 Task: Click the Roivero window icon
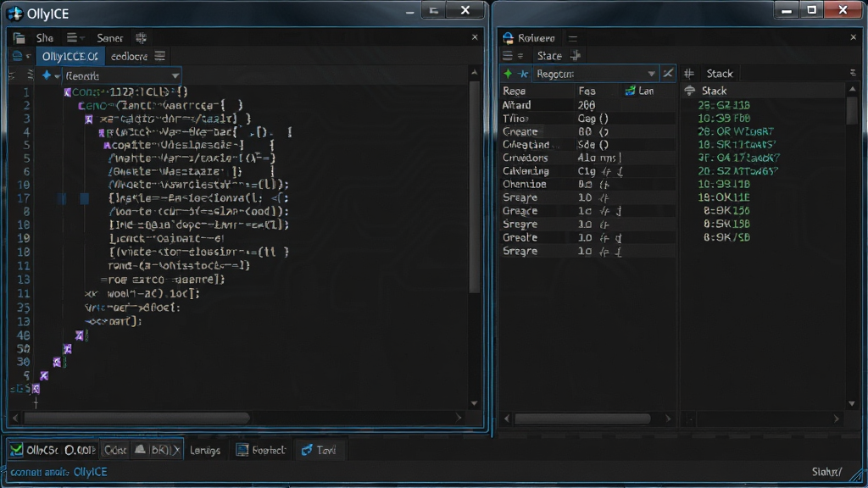509,37
